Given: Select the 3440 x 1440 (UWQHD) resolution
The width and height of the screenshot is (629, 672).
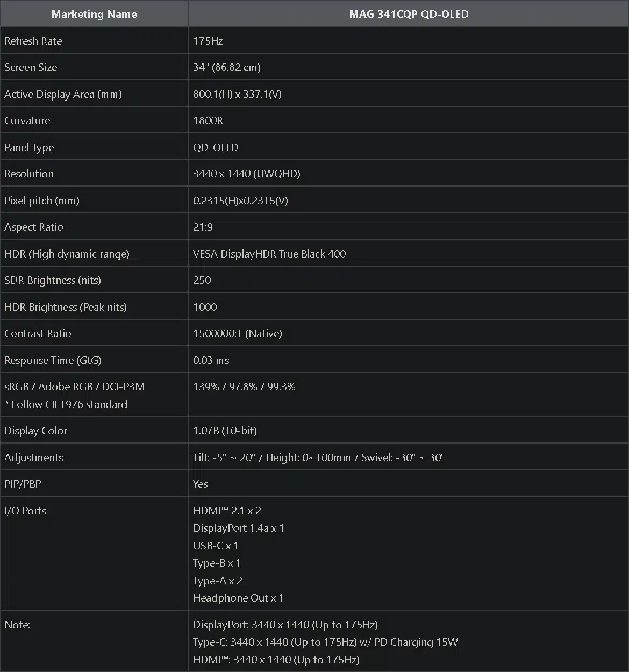Looking at the screenshot, I should 247,174.
